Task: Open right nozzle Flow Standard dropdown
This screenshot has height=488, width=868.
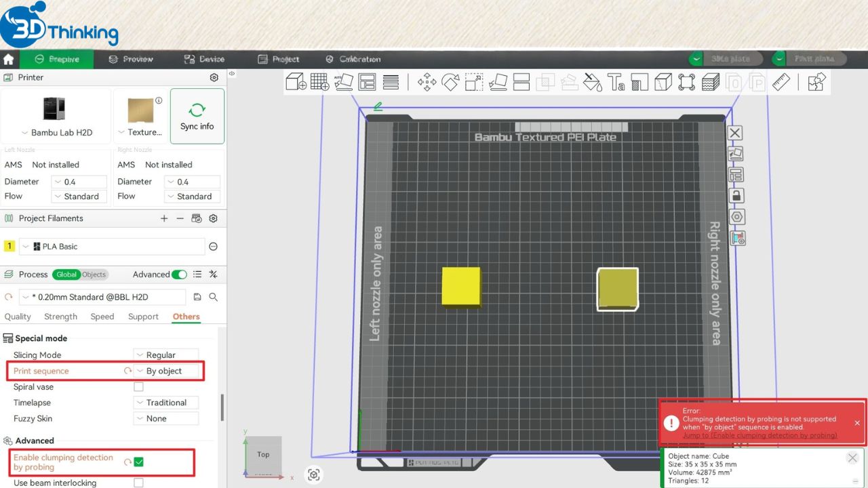Action: click(x=192, y=197)
